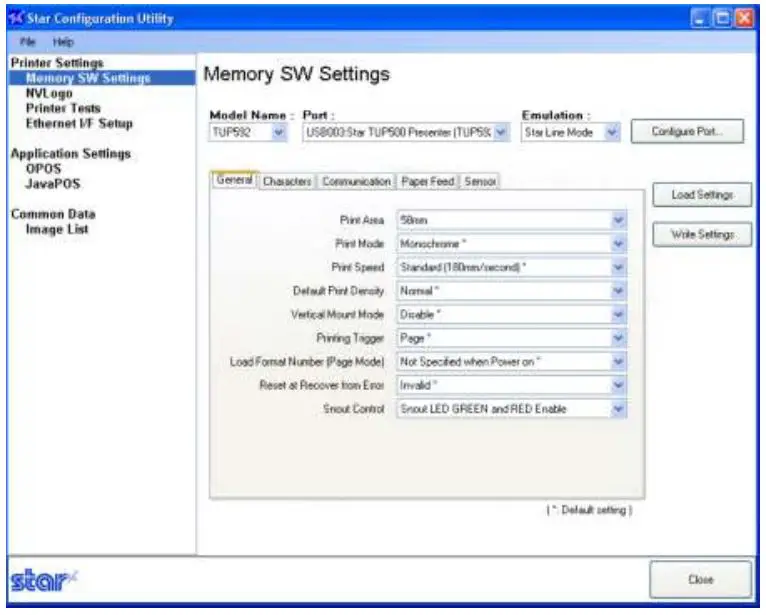Close window with red X button
Screen dimensions: 766x615
tap(744, 19)
